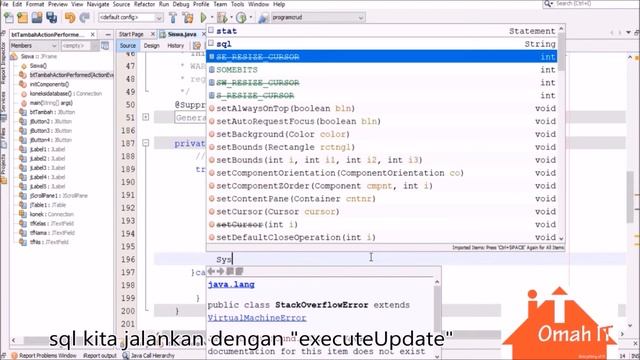Click the Open Project toolbar icon
Image resolution: width=640 pixels, height=360 pixels.
[37, 18]
